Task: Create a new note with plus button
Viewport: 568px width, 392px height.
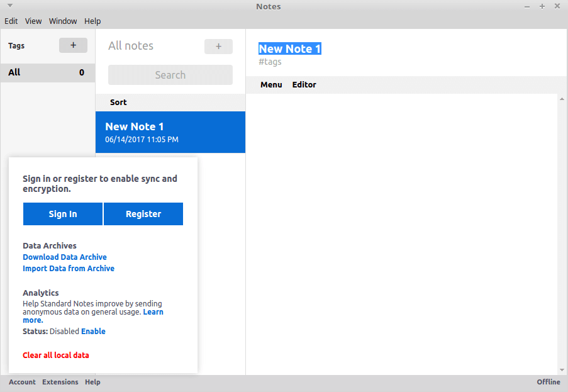Action: [x=218, y=47]
